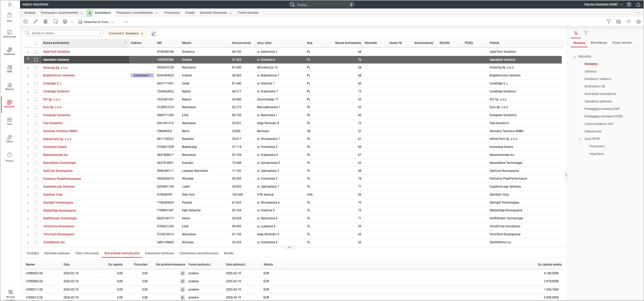Click the add new contractor plus icon
The width and height of the screenshot is (644, 301).
pyautogui.click(x=26, y=22)
